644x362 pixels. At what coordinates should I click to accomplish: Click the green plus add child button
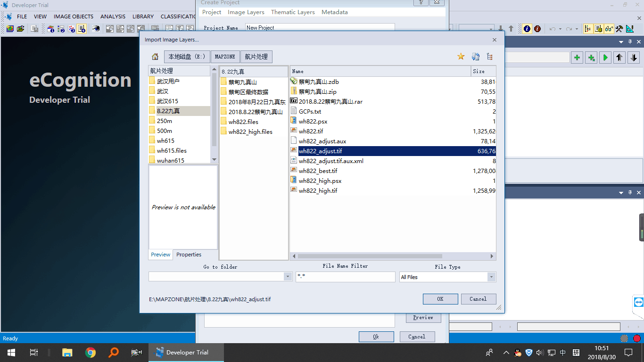(591, 58)
